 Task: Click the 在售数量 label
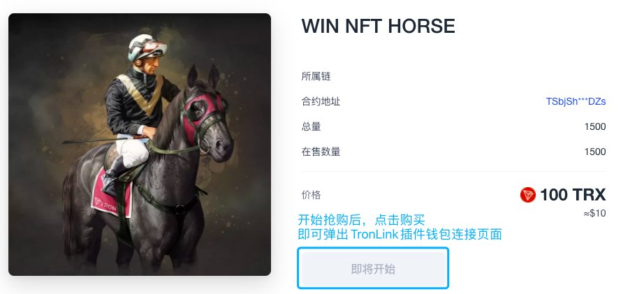pos(321,152)
